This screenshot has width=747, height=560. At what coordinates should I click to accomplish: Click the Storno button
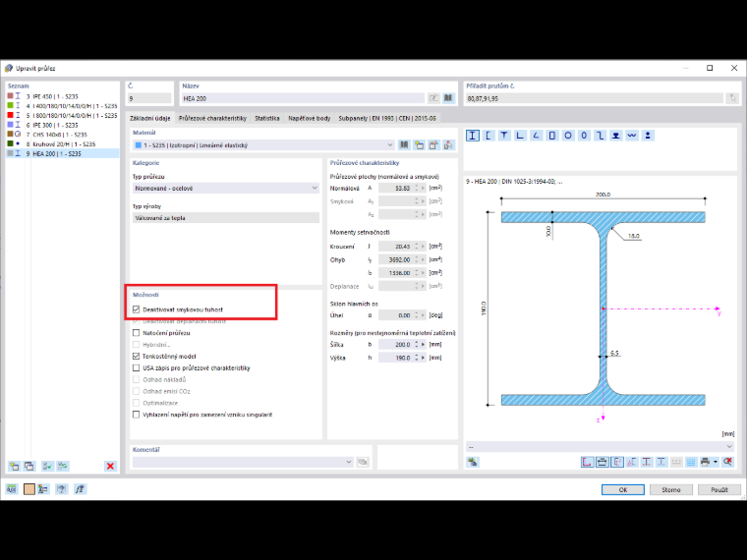[671, 489]
